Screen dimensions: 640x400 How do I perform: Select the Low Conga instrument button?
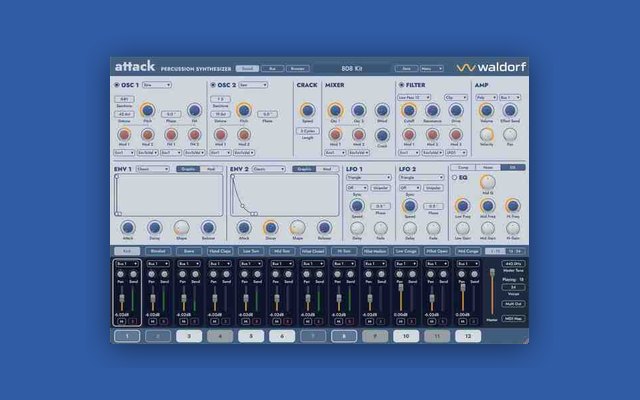point(406,251)
